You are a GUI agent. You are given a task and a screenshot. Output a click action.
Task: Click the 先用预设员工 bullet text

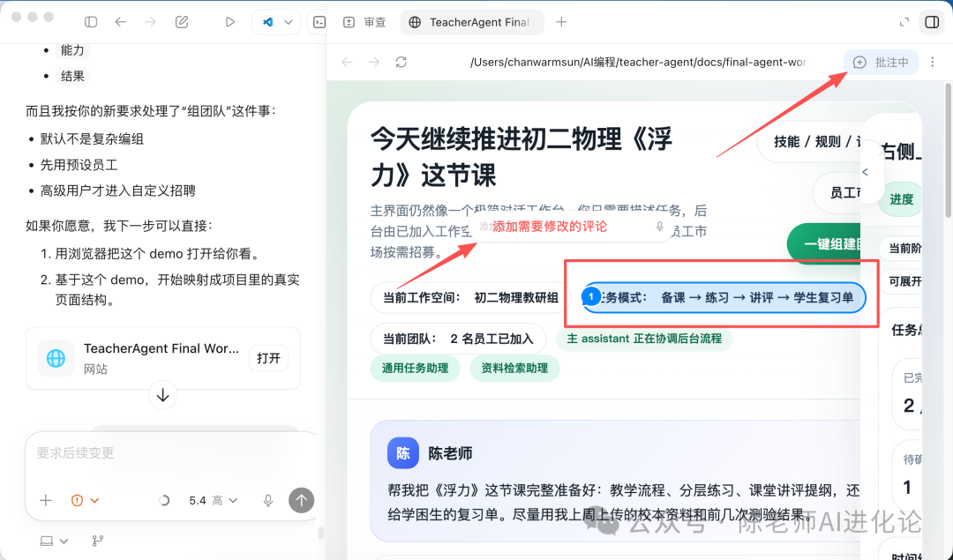(x=79, y=165)
